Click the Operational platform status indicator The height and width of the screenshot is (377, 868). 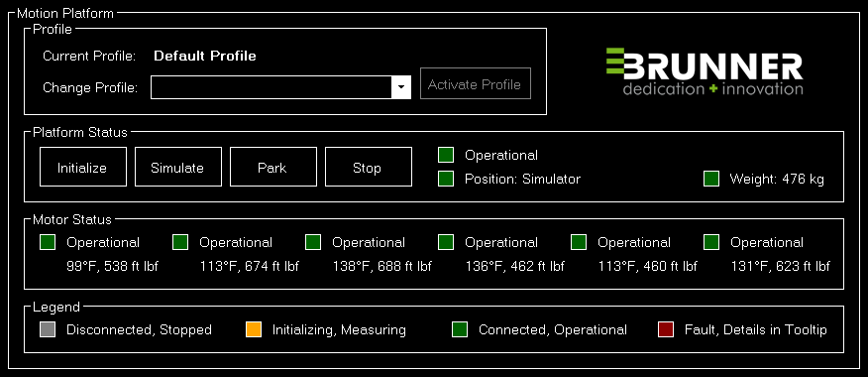pos(446,155)
